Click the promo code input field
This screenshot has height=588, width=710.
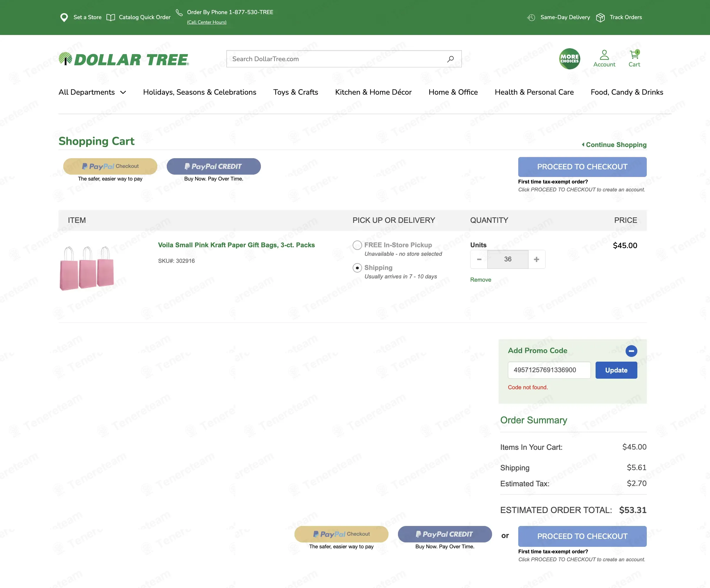point(549,370)
